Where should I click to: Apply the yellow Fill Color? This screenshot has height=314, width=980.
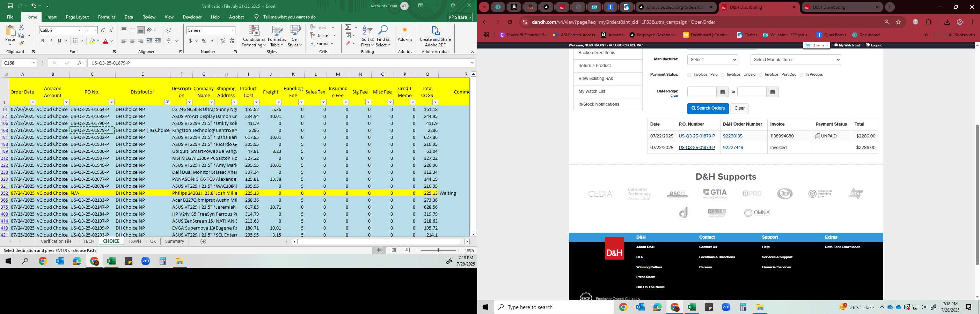(92, 41)
